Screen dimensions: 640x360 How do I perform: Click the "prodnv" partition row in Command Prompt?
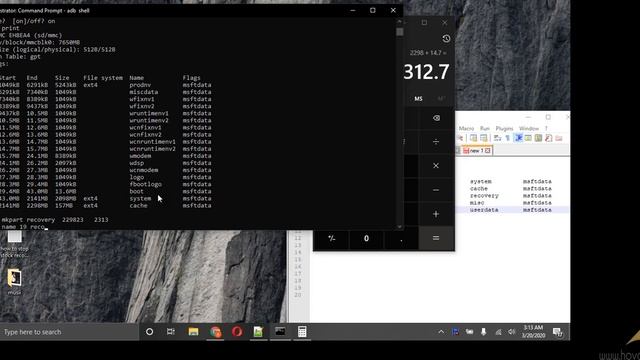point(106,85)
